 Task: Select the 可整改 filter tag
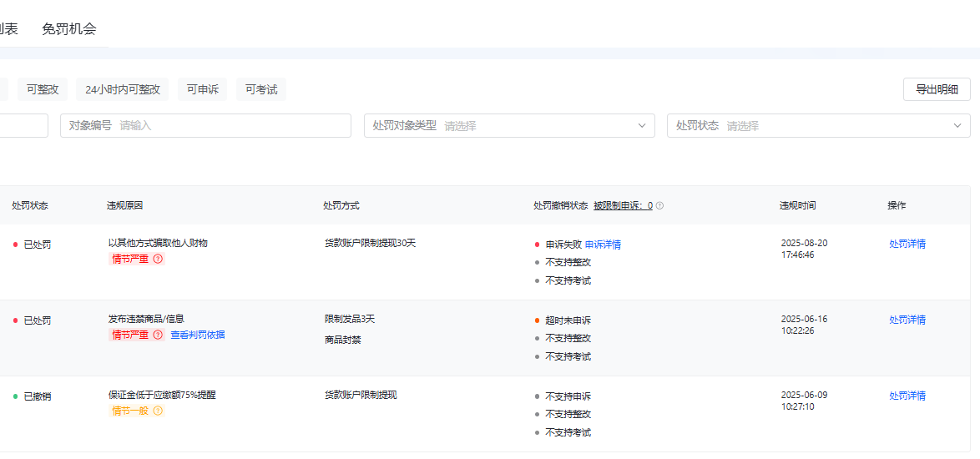click(43, 89)
